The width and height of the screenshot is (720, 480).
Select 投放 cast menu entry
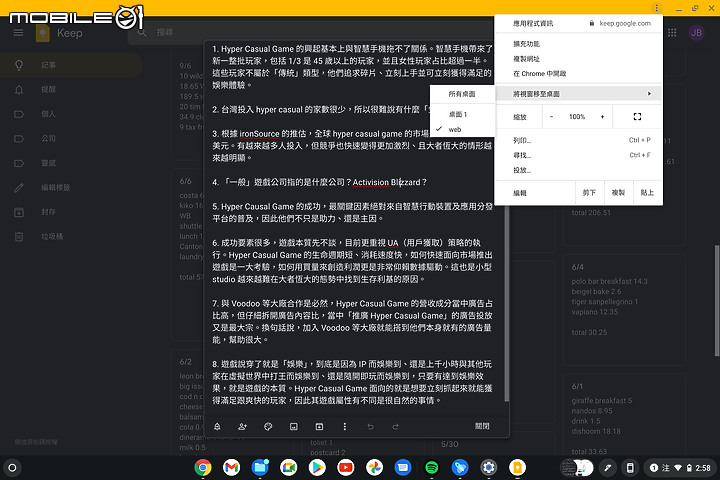coord(579,170)
